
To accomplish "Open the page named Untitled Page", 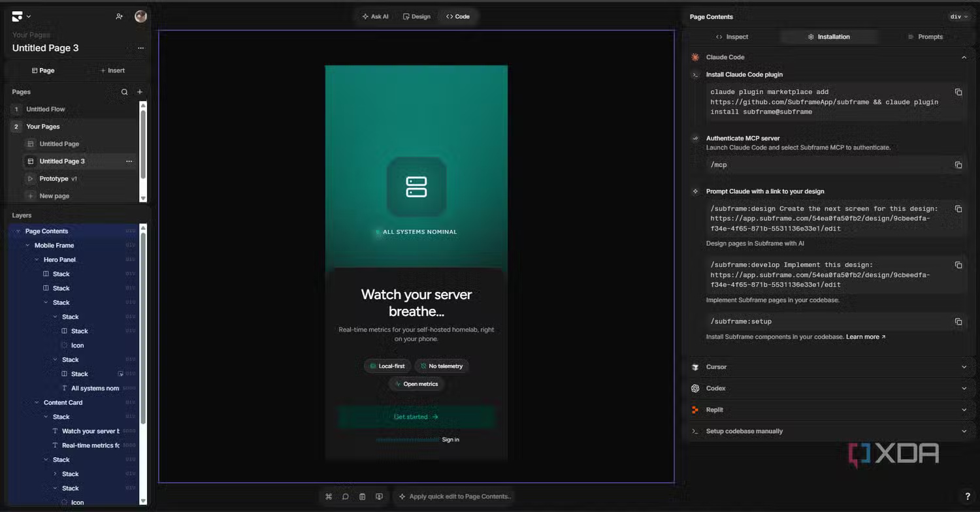I will (59, 144).
